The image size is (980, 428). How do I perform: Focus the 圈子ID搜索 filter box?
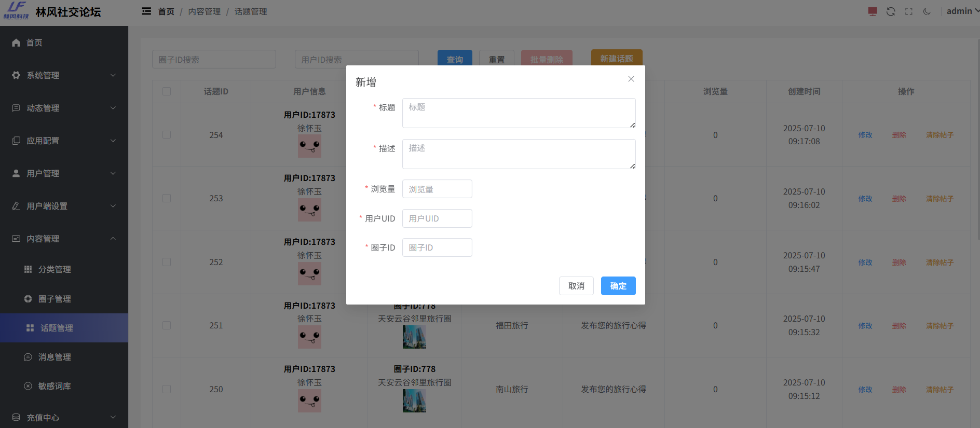214,59
